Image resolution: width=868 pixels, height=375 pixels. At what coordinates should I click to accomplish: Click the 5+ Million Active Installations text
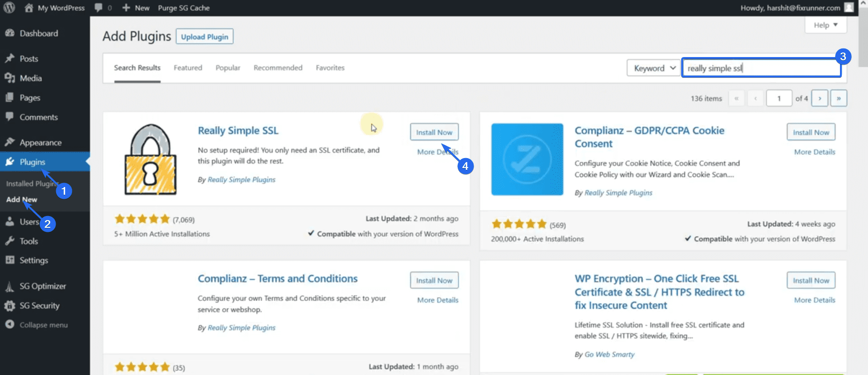(x=162, y=234)
